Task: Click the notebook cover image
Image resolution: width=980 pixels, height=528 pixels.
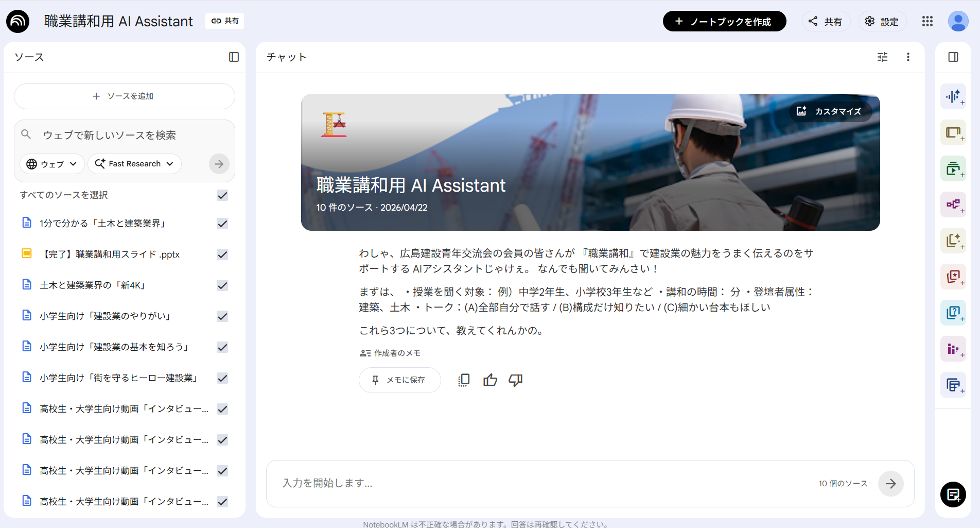Action: point(590,162)
